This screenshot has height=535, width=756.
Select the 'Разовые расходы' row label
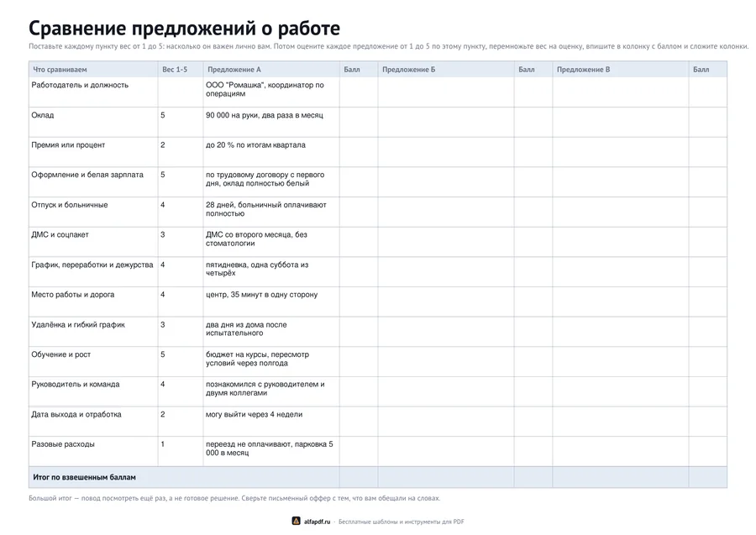tap(63, 444)
